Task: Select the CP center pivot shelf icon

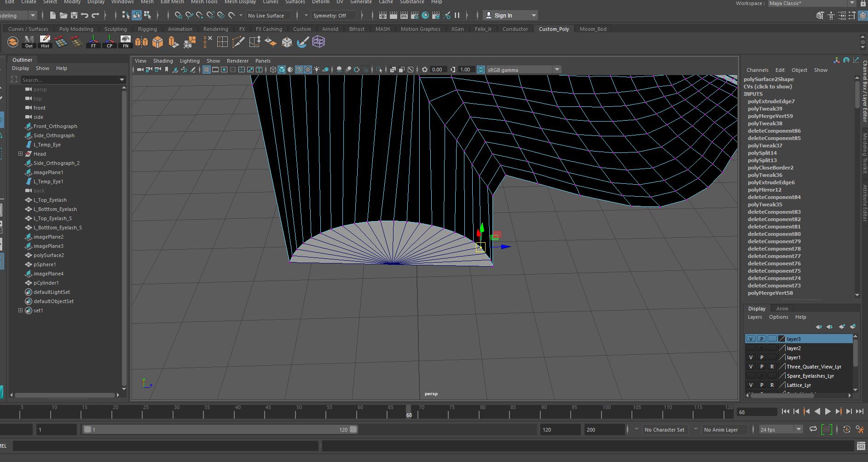Action: click(x=110, y=42)
